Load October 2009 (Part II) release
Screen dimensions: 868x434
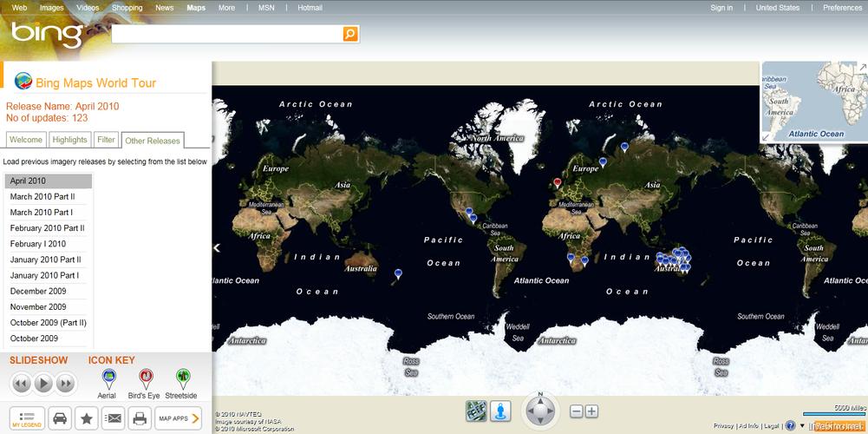point(49,323)
